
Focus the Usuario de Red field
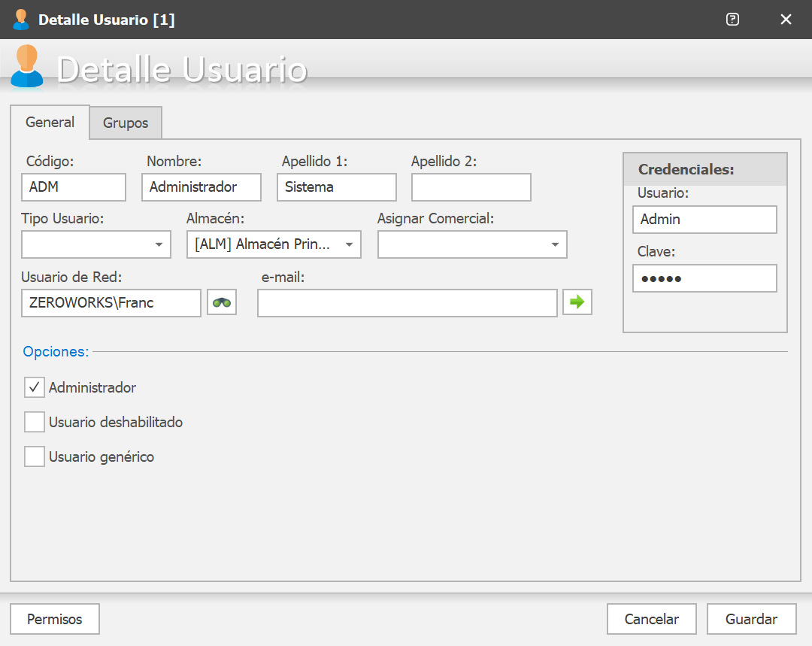(111, 303)
